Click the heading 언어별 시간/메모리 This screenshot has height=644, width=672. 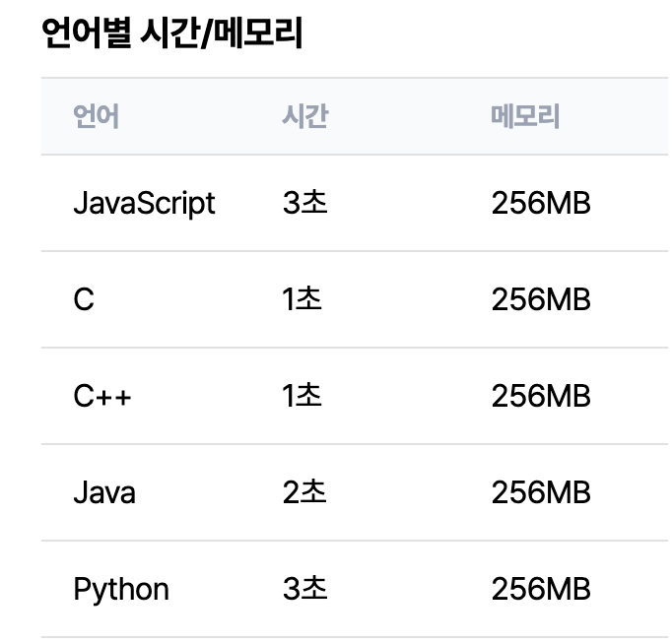coord(172,32)
